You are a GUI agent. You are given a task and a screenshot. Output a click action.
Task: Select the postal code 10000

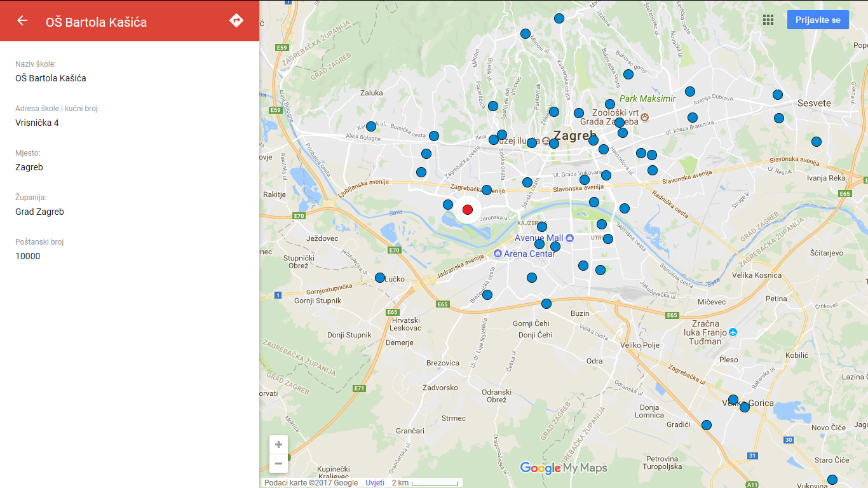point(28,256)
